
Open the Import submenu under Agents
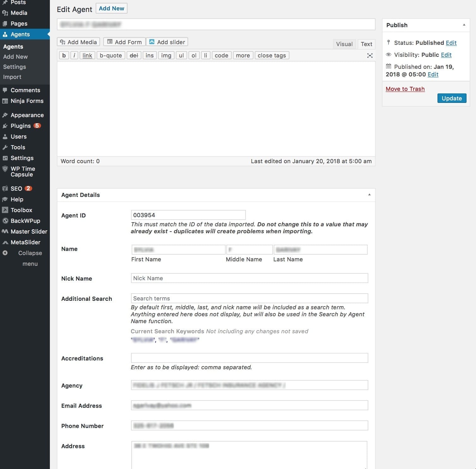(12, 77)
